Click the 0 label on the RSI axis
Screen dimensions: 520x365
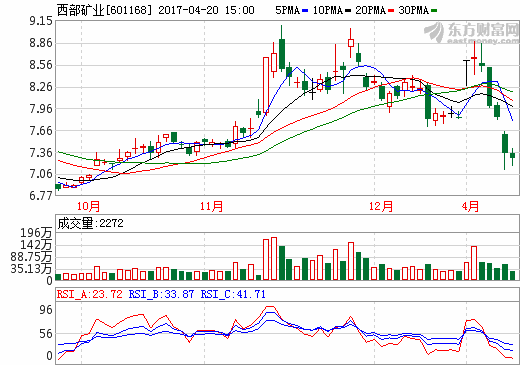coord(49,356)
